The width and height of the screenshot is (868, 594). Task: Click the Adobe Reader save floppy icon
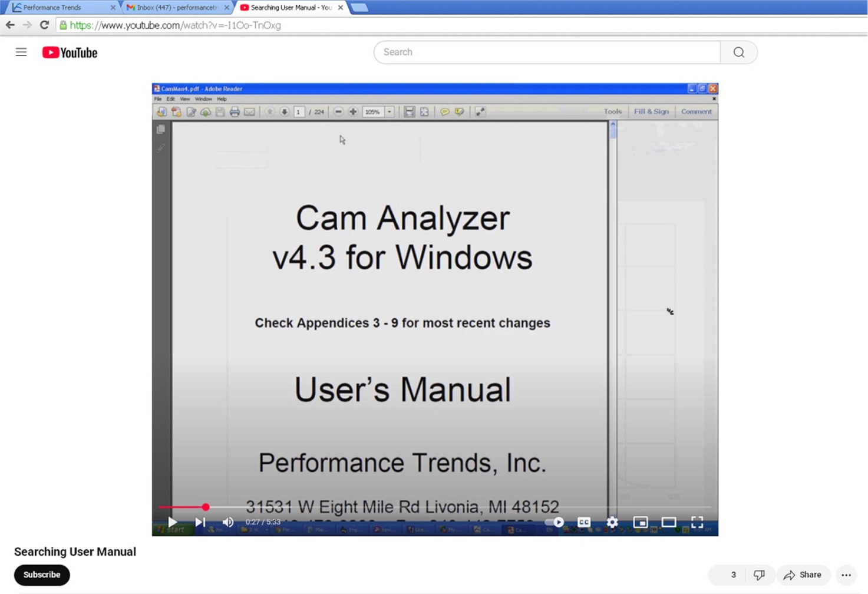pyautogui.click(x=220, y=112)
